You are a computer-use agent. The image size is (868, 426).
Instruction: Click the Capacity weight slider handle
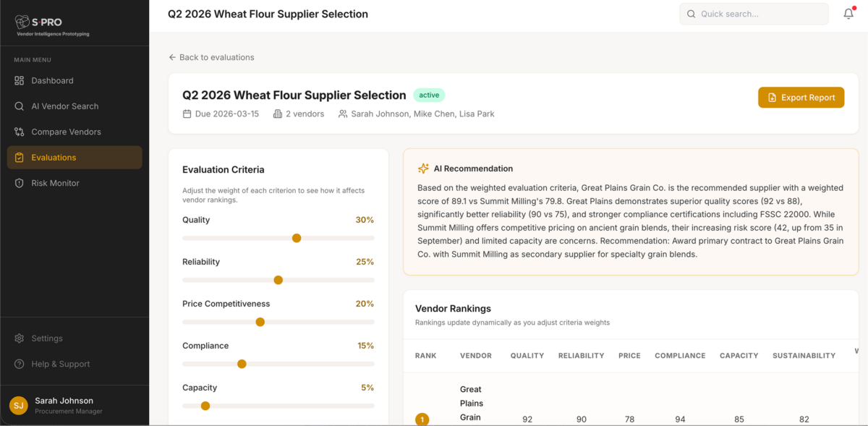(x=205, y=406)
